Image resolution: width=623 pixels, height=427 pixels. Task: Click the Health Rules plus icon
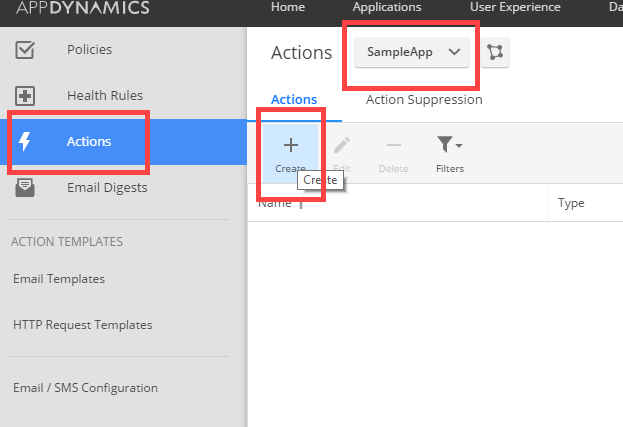click(26, 96)
